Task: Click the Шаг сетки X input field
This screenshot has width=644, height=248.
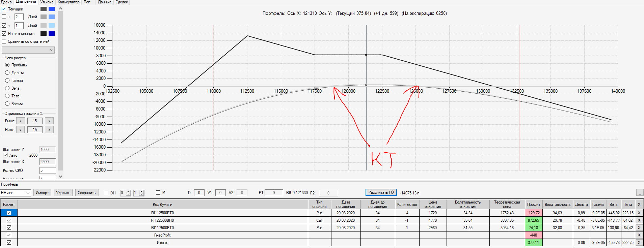Action: [48, 162]
